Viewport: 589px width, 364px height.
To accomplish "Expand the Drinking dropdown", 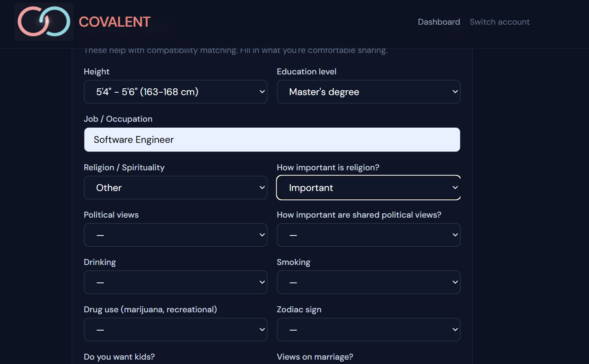I will tap(175, 282).
